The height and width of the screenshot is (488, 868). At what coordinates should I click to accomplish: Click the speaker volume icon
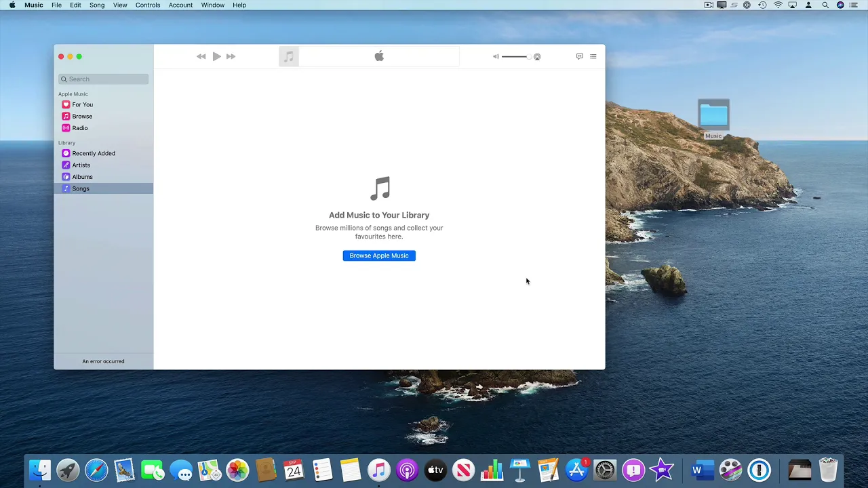tap(496, 57)
